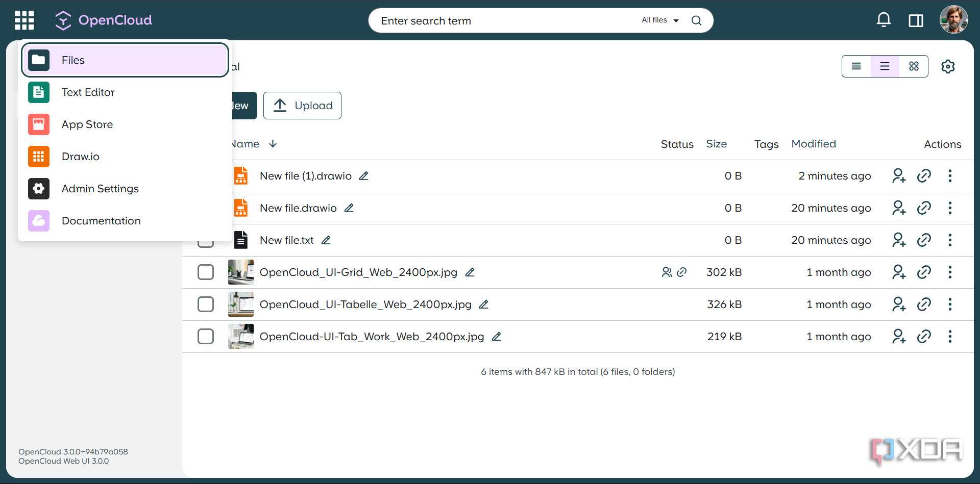
Task: Open view options gear icon
Action: coord(948,66)
